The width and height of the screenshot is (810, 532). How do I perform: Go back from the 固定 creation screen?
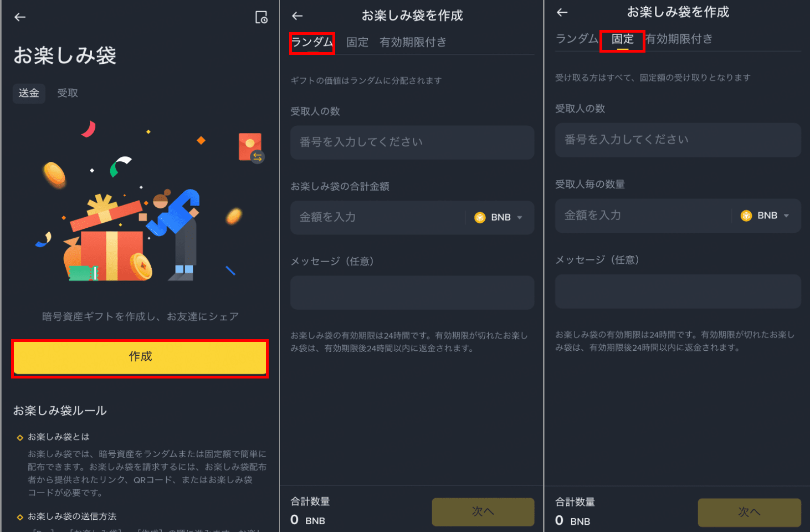tap(562, 12)
